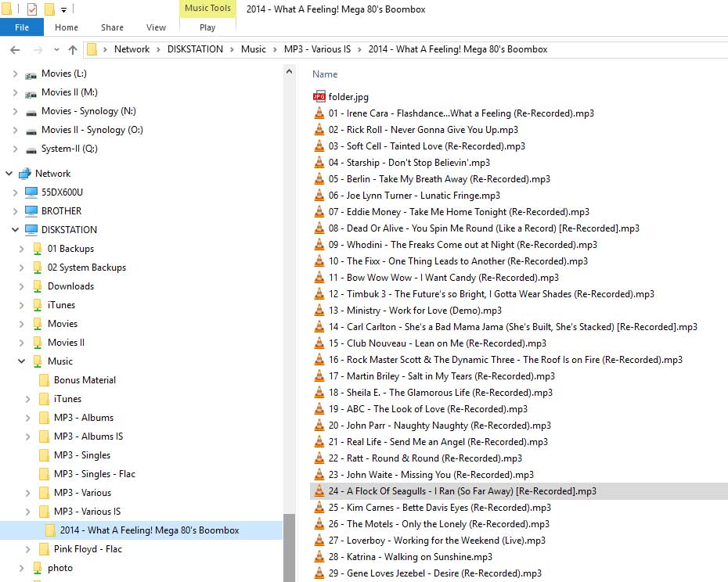Click the New folder quick access icon
This screenshot has height=582, width=728.
click(49, 9)
